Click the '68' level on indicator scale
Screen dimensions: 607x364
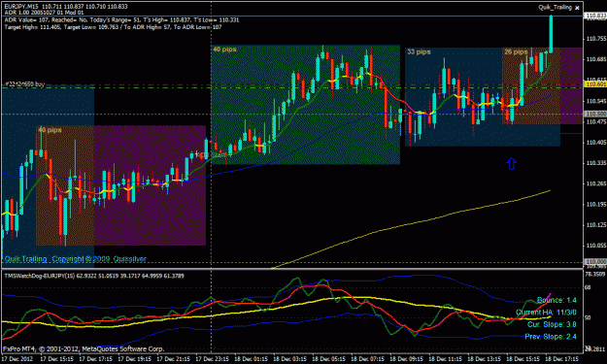pos(588,287)
